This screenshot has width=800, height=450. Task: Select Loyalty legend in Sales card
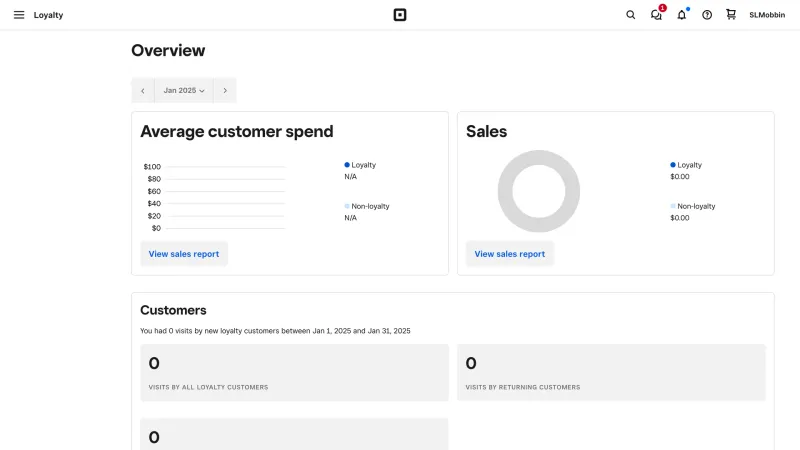click(x=686, y=165)
